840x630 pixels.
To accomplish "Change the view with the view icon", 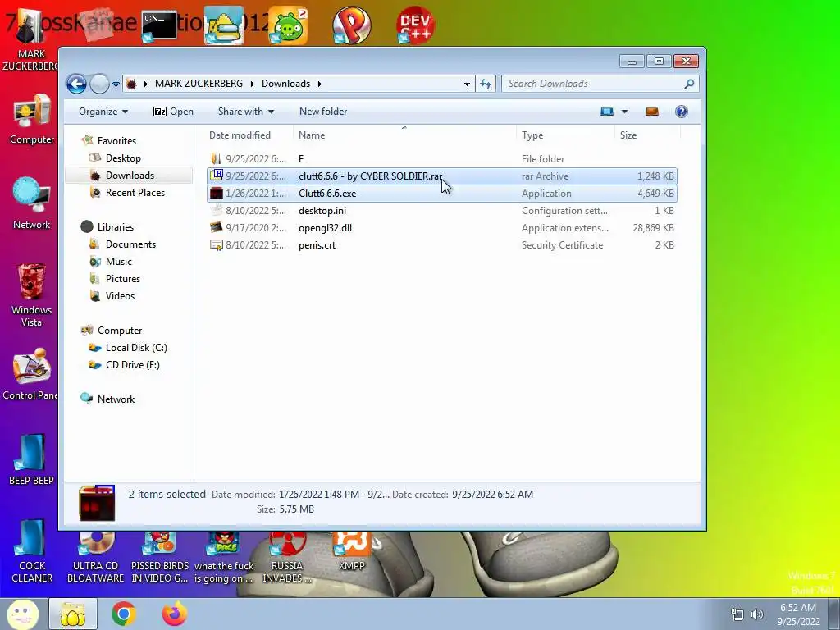I will tap(606, 112).
